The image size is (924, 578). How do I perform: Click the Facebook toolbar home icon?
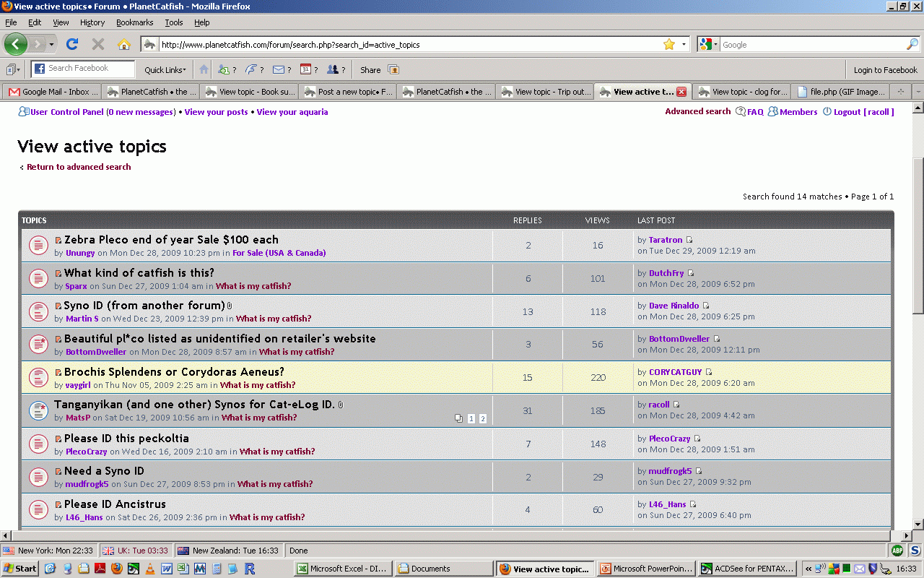point(204,69)
